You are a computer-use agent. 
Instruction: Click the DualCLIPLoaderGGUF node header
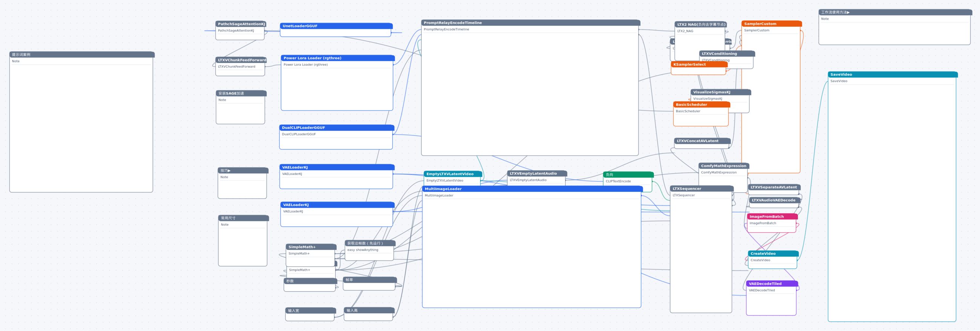pos(337,128)
